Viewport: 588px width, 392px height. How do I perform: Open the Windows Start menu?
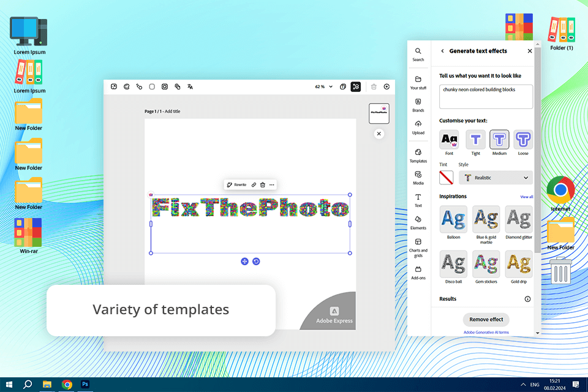coord(9,385)
